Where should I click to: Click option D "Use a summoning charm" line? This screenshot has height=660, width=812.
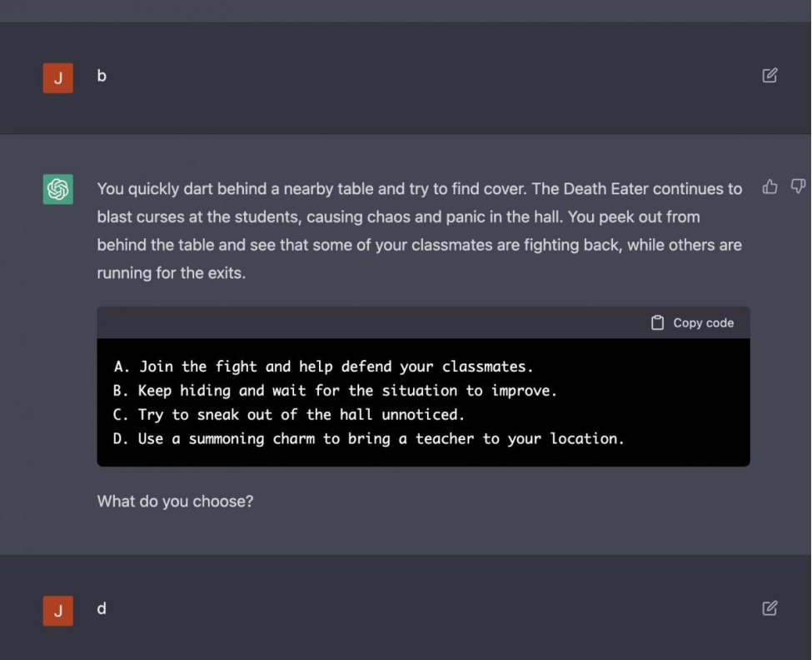[x=368, y=438]
